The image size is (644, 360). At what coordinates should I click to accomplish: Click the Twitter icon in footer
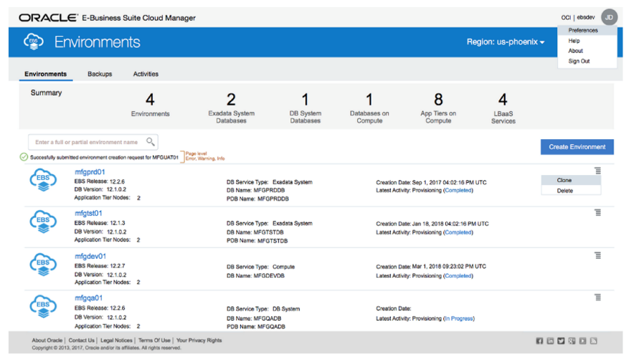[x=562, y=341]
